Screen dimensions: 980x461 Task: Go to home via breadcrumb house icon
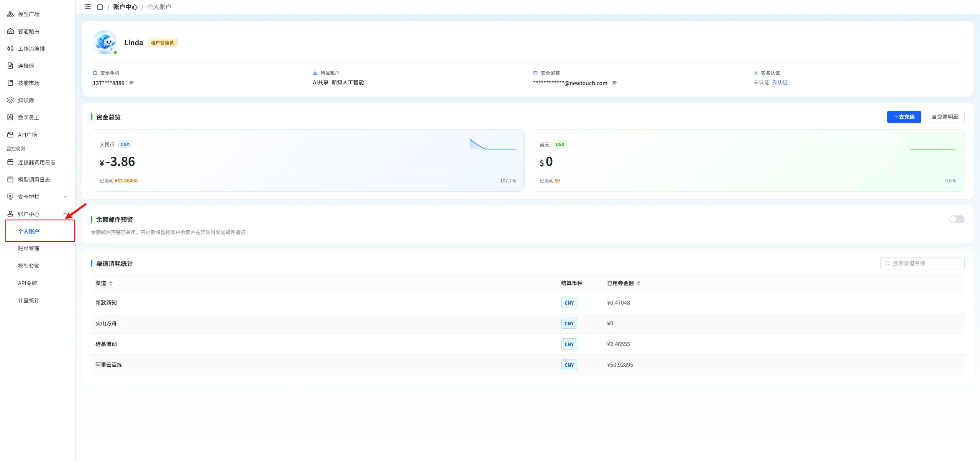pos(100,7)
